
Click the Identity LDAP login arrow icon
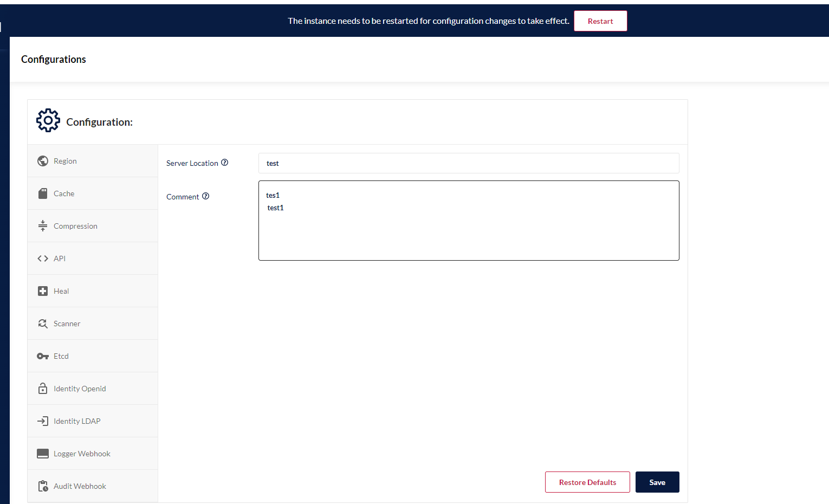43,421
